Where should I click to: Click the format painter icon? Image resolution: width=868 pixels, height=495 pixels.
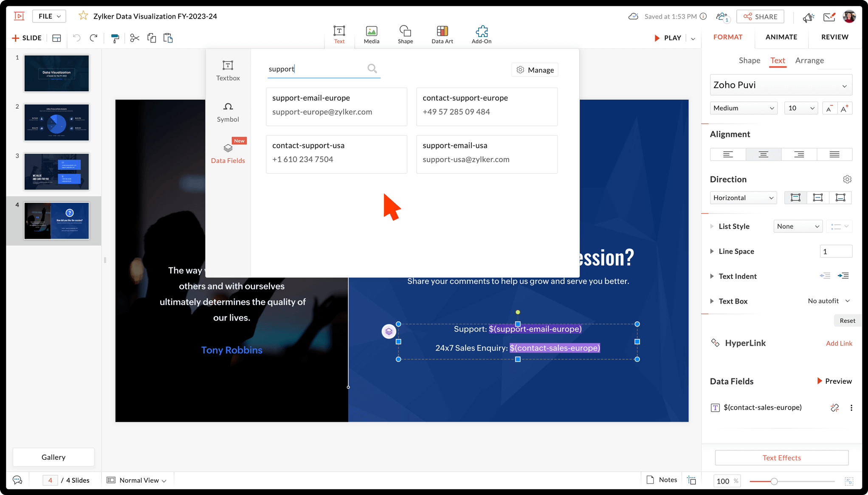[x=115, y=38]
